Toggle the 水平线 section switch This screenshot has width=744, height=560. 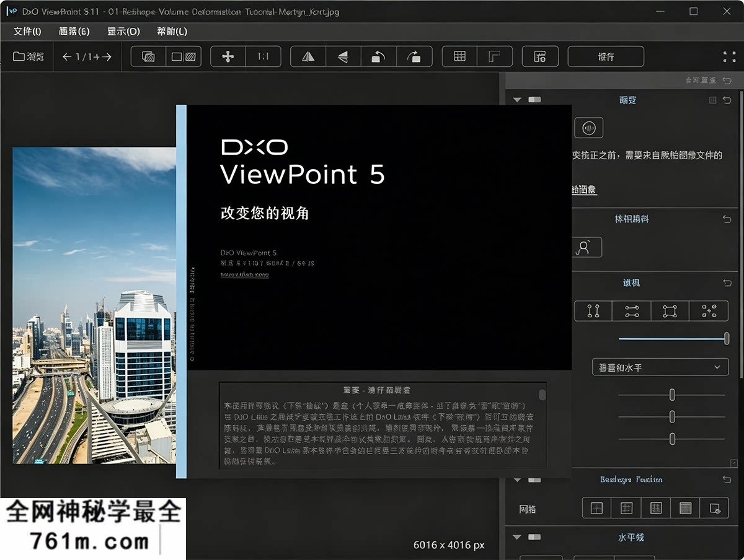tap(534, 536)
